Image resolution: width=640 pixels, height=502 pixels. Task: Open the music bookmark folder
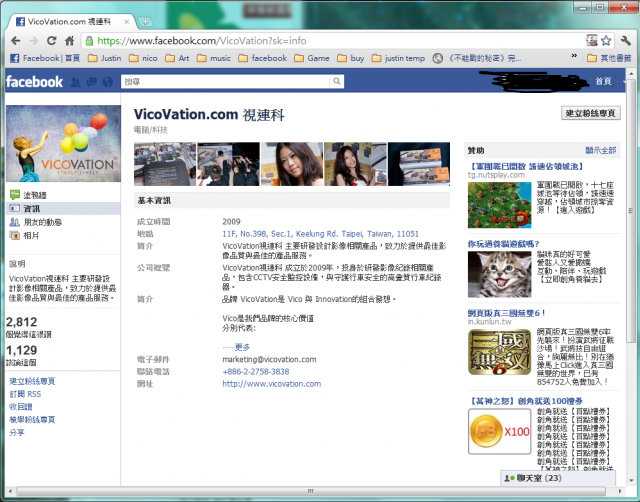(214, 58)
